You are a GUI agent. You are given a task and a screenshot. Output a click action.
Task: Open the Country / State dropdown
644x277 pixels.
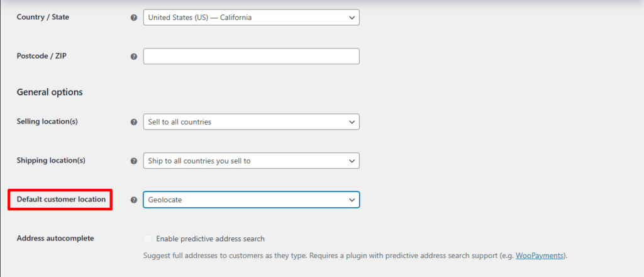251,18
